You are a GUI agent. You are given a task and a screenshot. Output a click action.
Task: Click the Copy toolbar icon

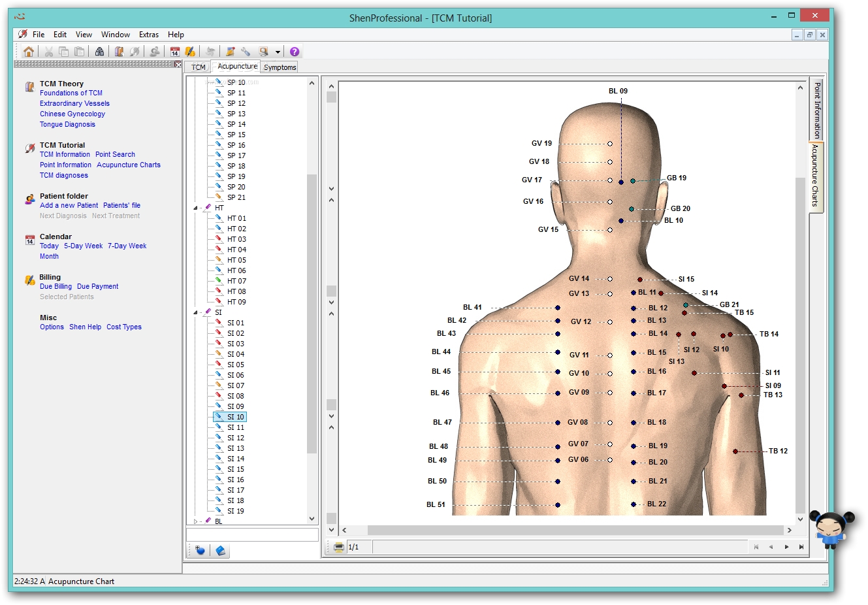click(63, 52)
